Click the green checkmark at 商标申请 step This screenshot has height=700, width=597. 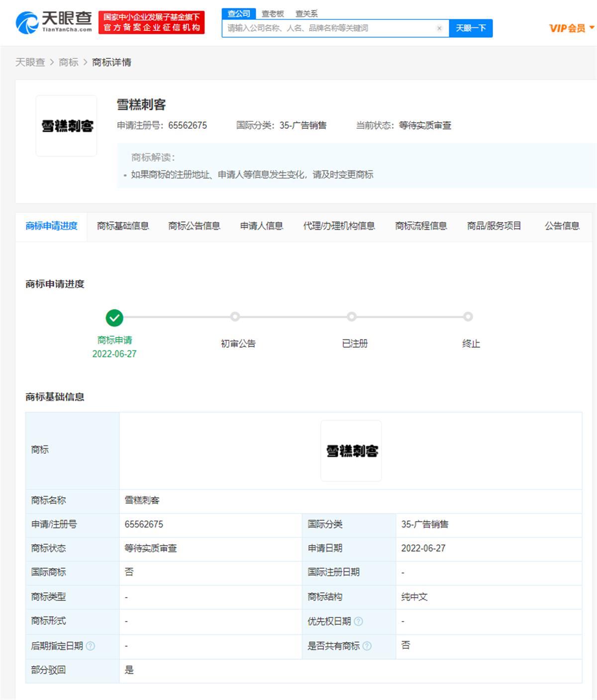click(114, 318)
